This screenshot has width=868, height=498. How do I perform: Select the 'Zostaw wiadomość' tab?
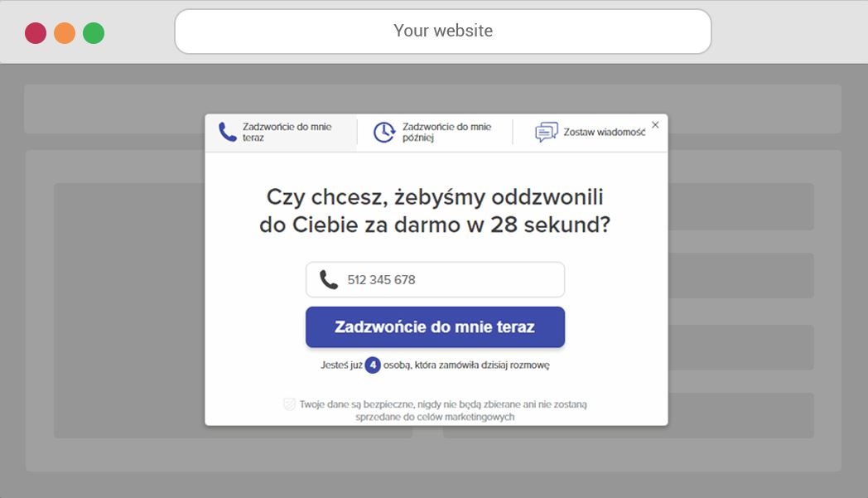[590, 133]
